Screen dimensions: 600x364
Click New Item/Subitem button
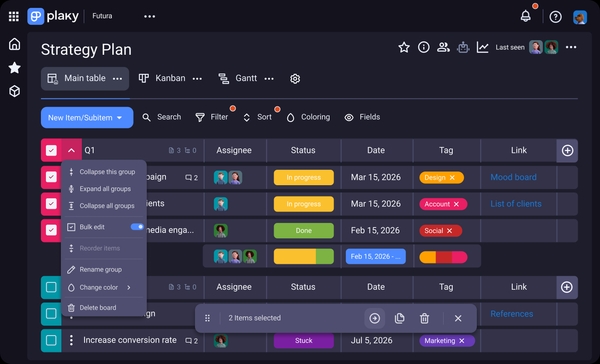87,118
